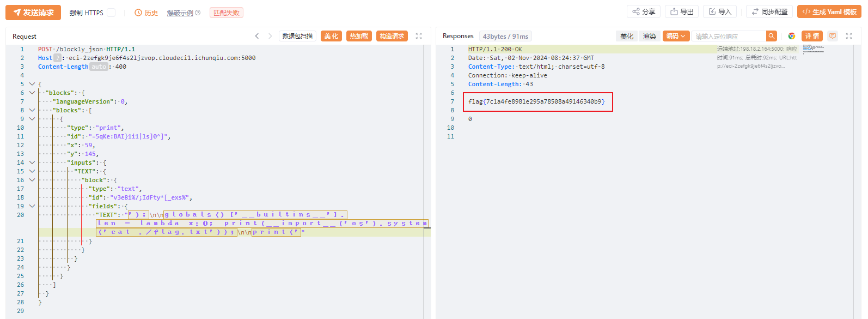Expand the Responses panel to fullscreen
This screenshot has height=319, width=868.
[849, 36]
